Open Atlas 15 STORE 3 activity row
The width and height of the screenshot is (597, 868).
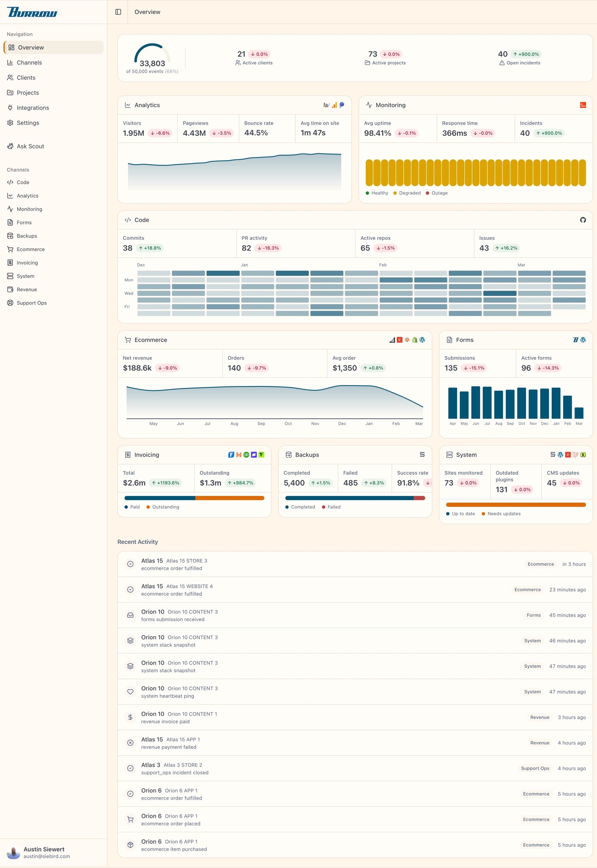[355, 564]
